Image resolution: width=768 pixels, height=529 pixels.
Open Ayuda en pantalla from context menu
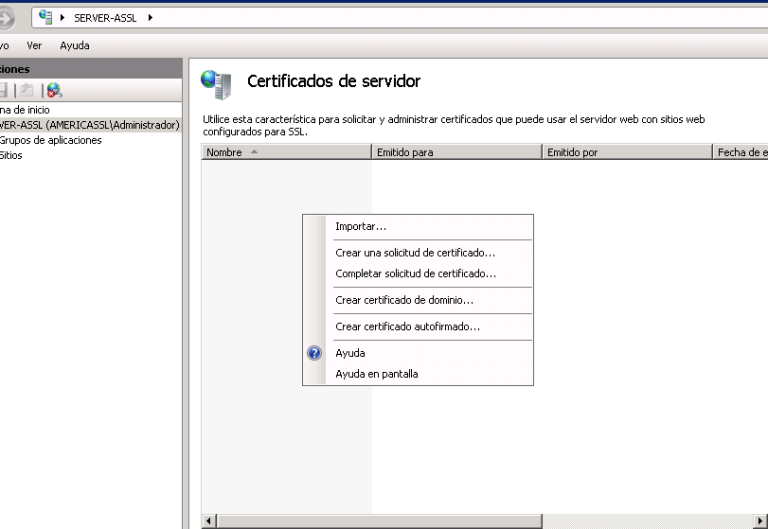377,374
